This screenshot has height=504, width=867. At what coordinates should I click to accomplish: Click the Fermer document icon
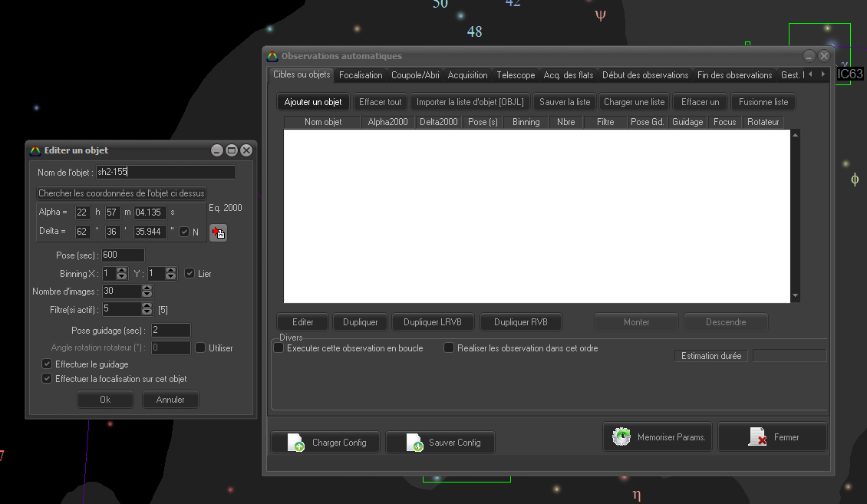point(757,436)
